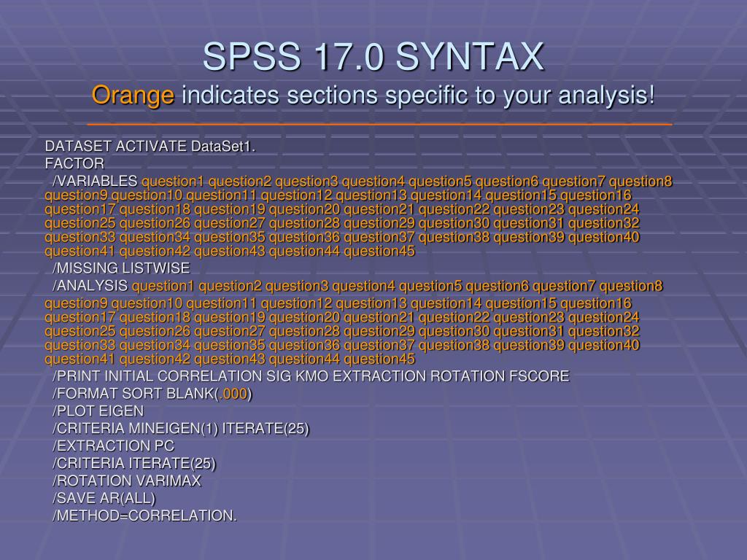Click the title "SPSS 17.0 SYNTAX"

click(x=373, y=56)
